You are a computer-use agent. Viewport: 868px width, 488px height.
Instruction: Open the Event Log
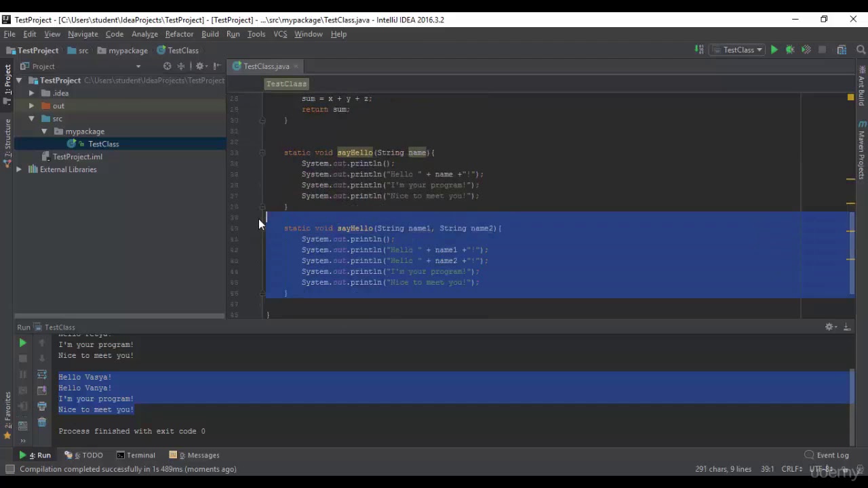[826, 455]
